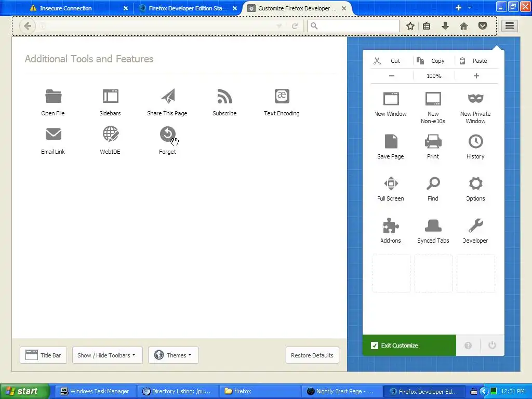This screenshot has height=399, width=532.
Task: Switch to Windows Task Manager in taskbar
Action: point(96,391)
